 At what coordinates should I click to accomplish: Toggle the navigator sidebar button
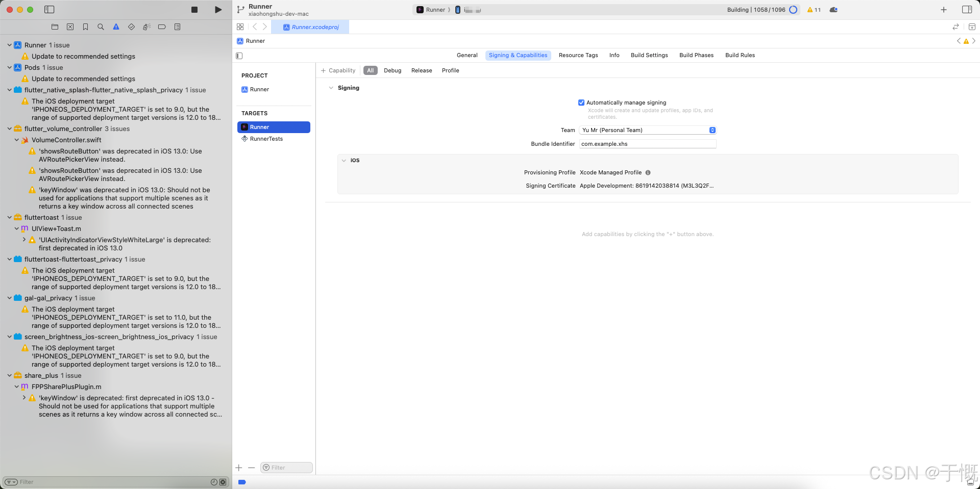50,10
